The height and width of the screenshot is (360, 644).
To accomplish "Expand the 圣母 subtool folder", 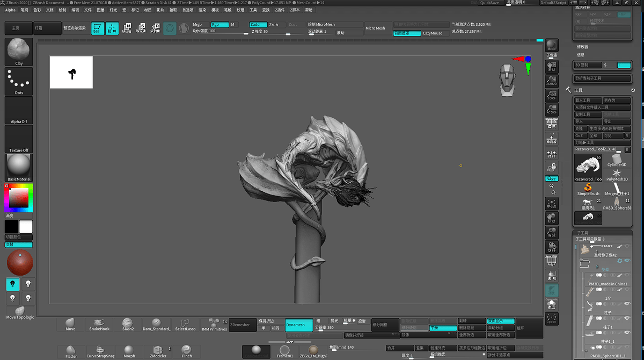I will click(x=584, y=263).
